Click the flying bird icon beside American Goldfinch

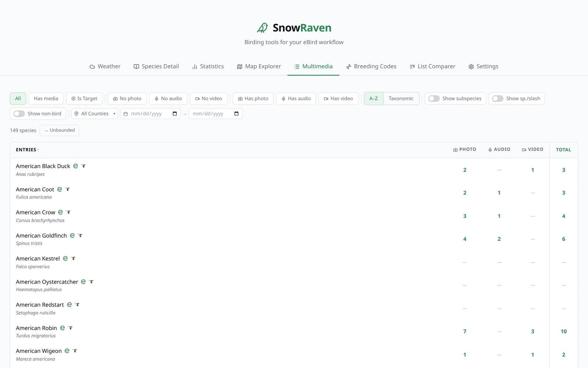(80, 236)
